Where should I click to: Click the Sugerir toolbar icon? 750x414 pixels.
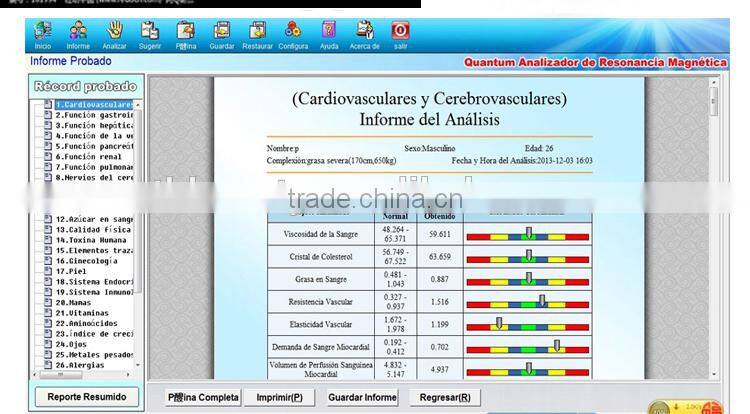(149, 31)
